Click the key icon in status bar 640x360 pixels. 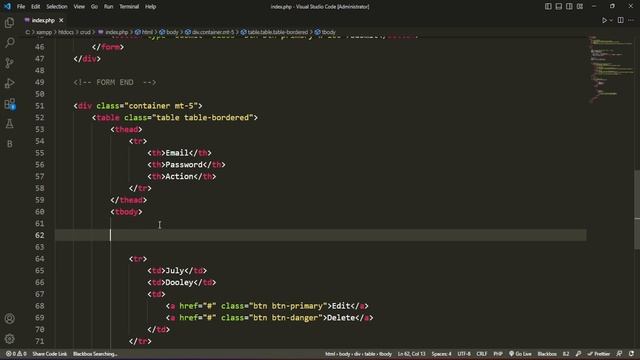[578, 354]
